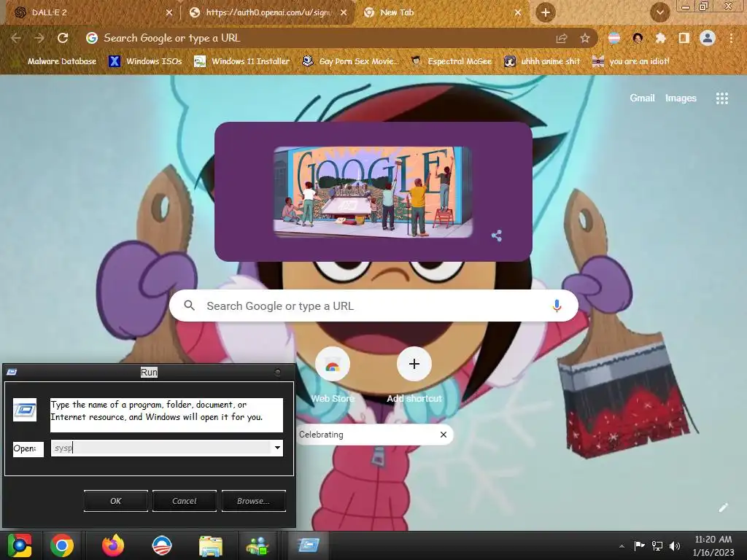The width and height of the screenshot is (747, 560).
Task: Close the DALL·E 2 tab
Action: [x=169, y=13]
